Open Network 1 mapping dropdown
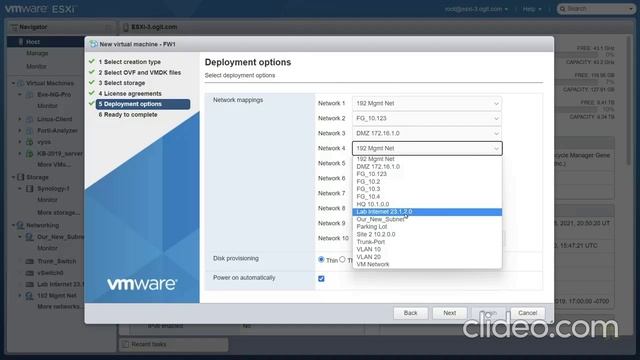 point(427,104)
